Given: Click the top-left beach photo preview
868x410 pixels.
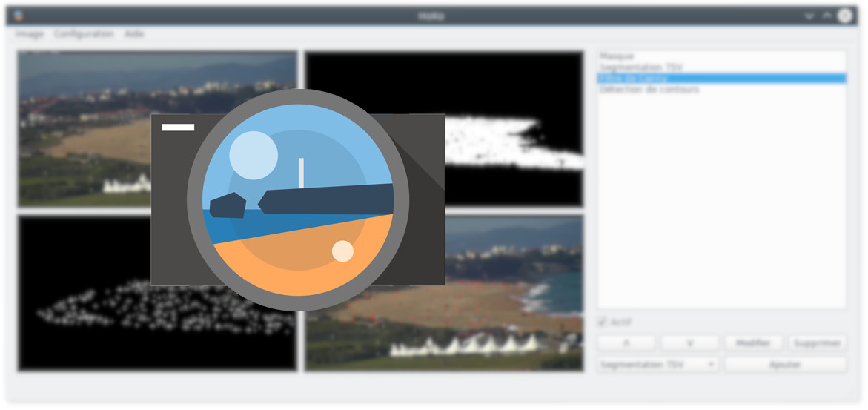Looking at the screenshot, I should 82,126.
